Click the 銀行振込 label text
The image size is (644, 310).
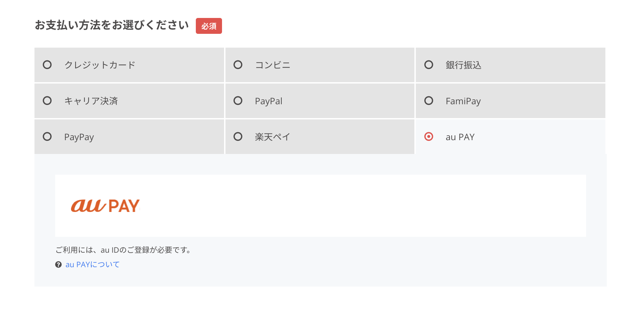[463, 65]
